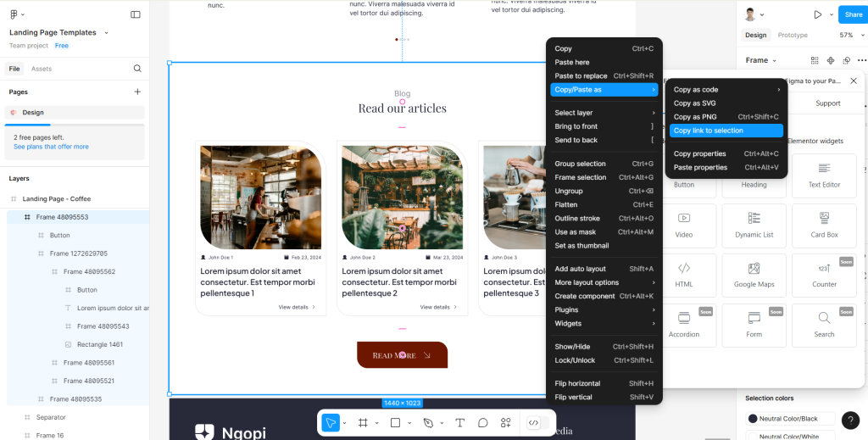Open the help question mark button
The width and height of the screenshot is (868, 440).
click(850, 420)
